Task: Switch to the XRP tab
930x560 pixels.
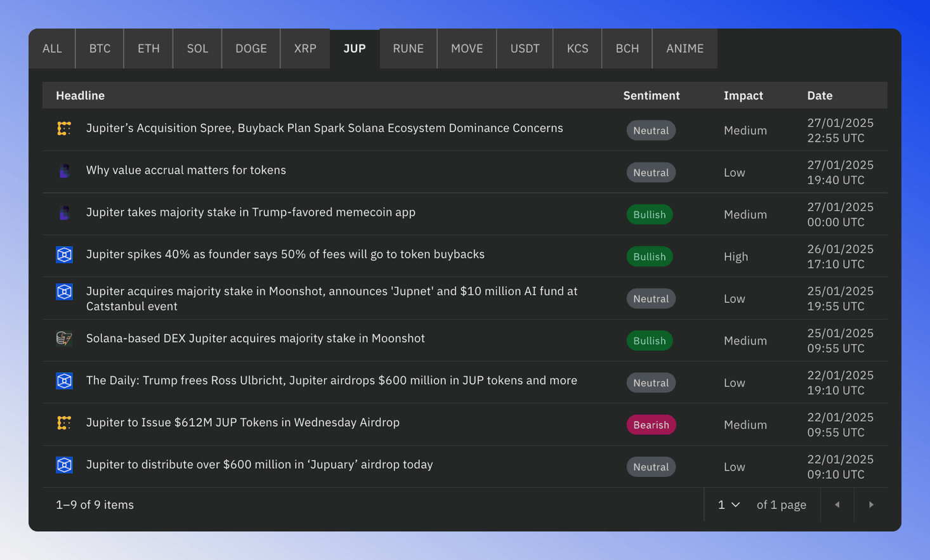Action: coord(305,48)
